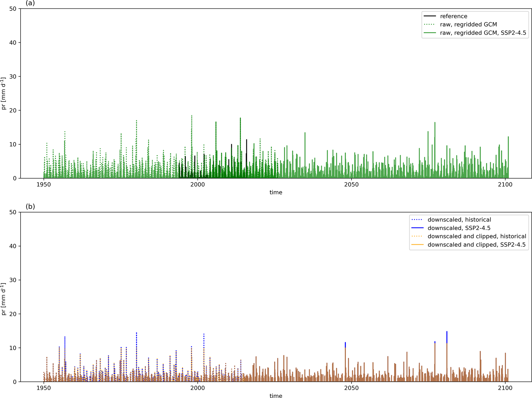Image resolution: width=532 pixels, height=398 pixels.
Task: Click the 1950 tick label in panel (a)
Action: point(43,185)
